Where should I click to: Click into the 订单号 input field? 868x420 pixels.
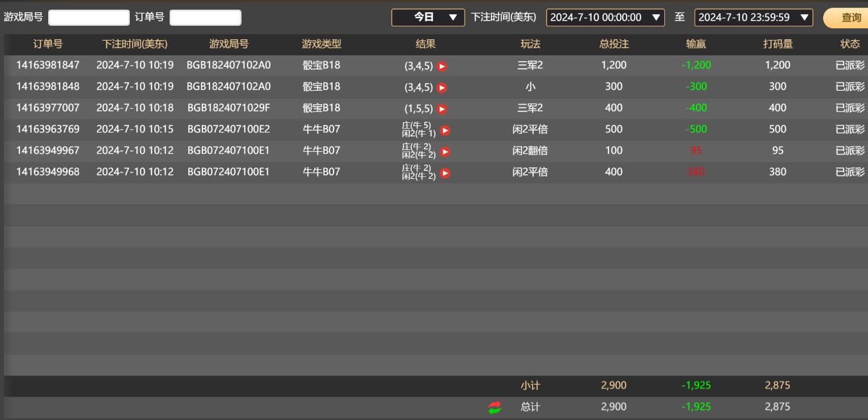206,18
